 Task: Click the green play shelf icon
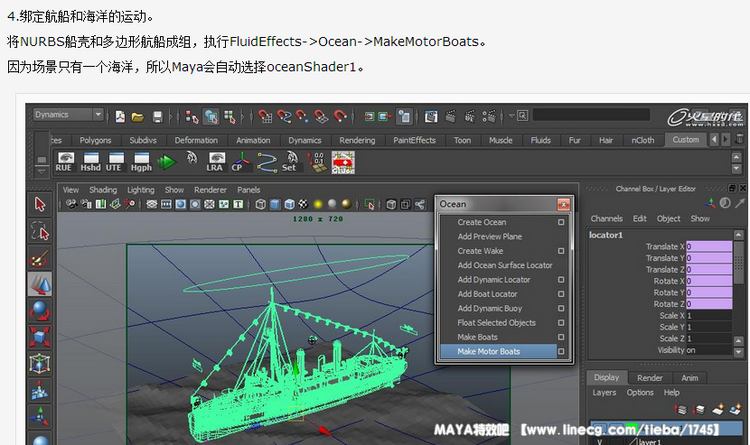click(167, 162)
